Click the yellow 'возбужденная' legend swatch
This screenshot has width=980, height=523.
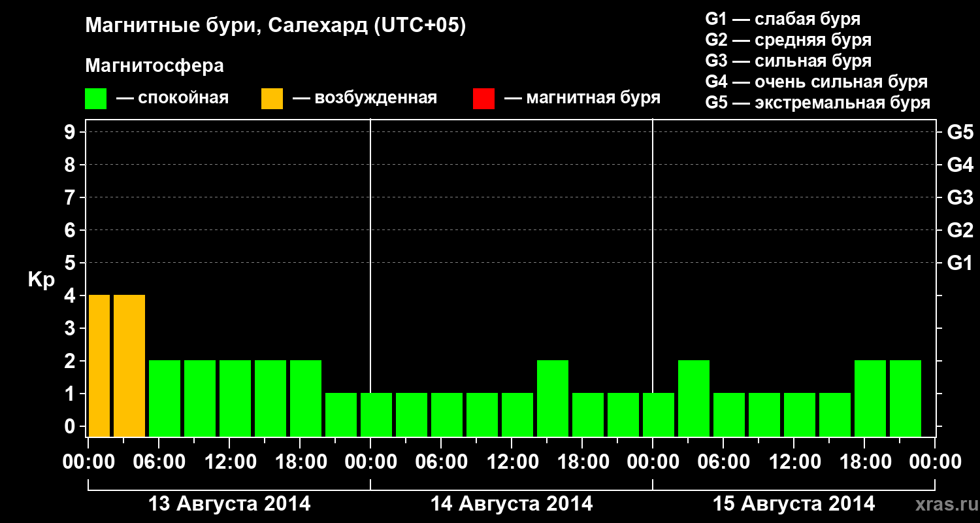point(272,99)
